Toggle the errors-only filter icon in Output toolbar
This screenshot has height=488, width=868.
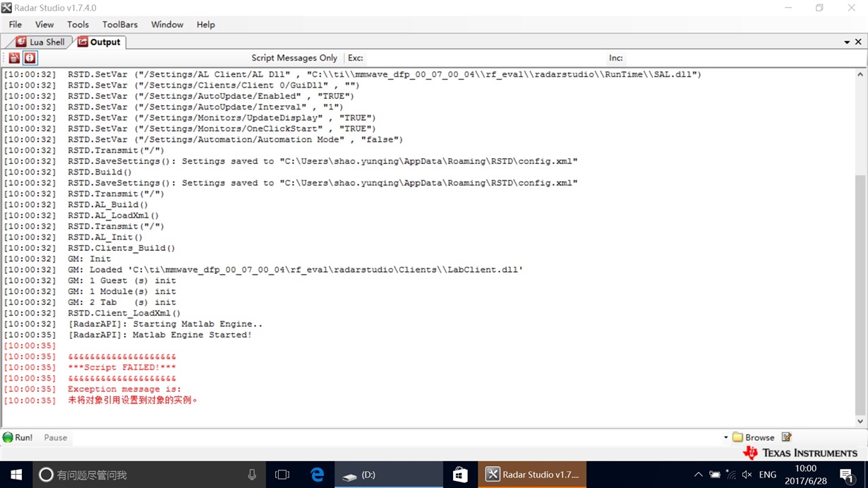click(x=30, y=58)
